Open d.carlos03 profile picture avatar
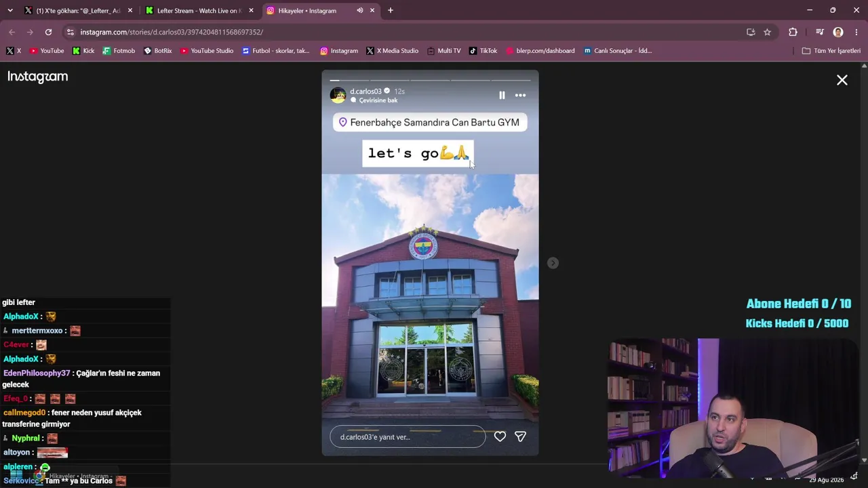Viewport: 868px width, 488px height. coord(338,96)
